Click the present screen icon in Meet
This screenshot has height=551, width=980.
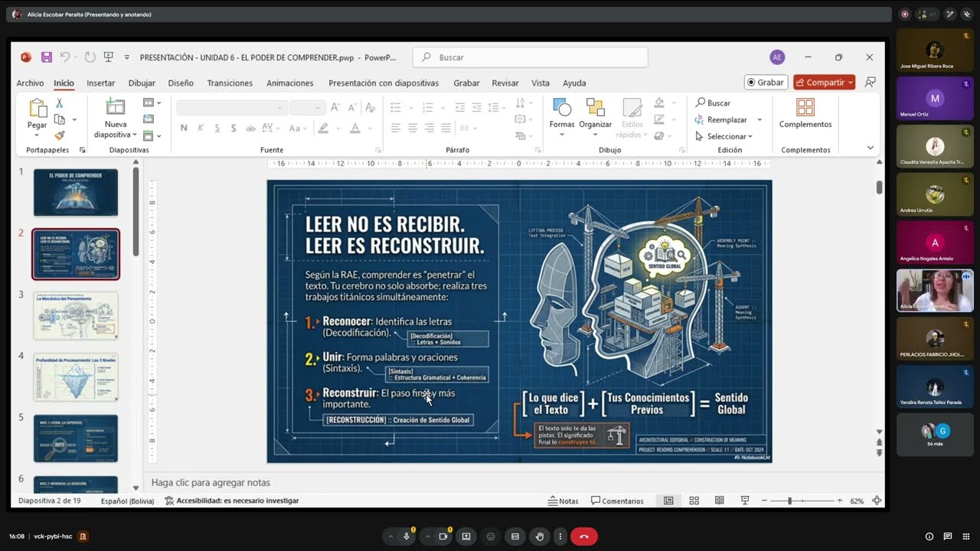point(465,536)
